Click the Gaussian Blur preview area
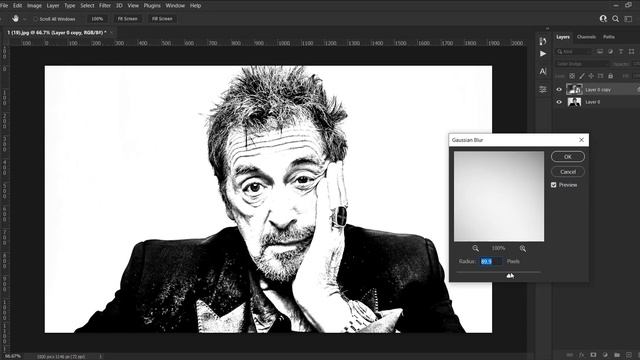The width and height of the screenshot is (640, 360). [499, 196]
